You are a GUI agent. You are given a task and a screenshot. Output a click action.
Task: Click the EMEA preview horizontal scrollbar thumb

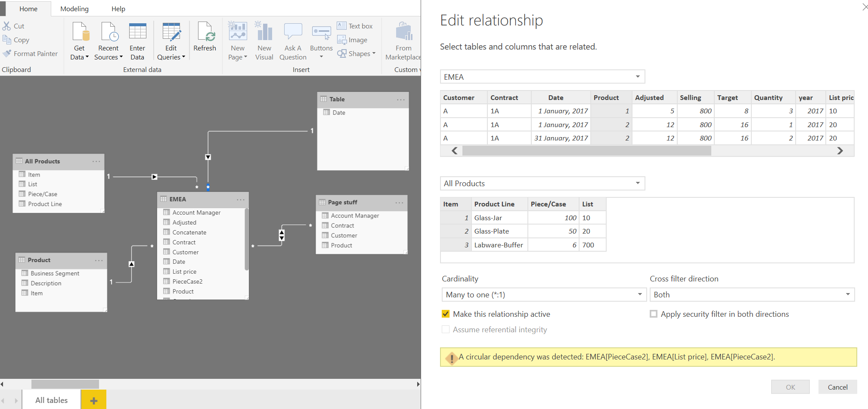(x=586, y=150)
